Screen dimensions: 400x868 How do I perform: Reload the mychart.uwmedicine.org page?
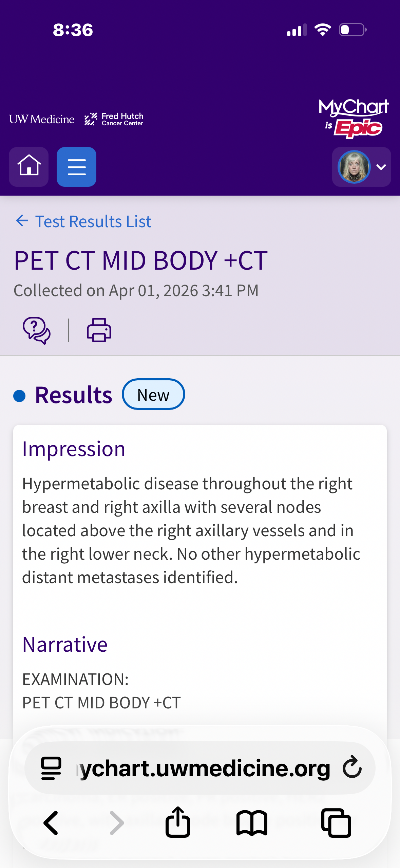click(352, 767)
